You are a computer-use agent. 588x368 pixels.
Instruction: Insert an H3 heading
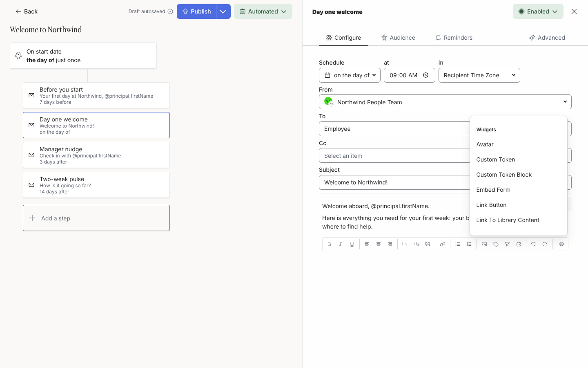[416, 244]
